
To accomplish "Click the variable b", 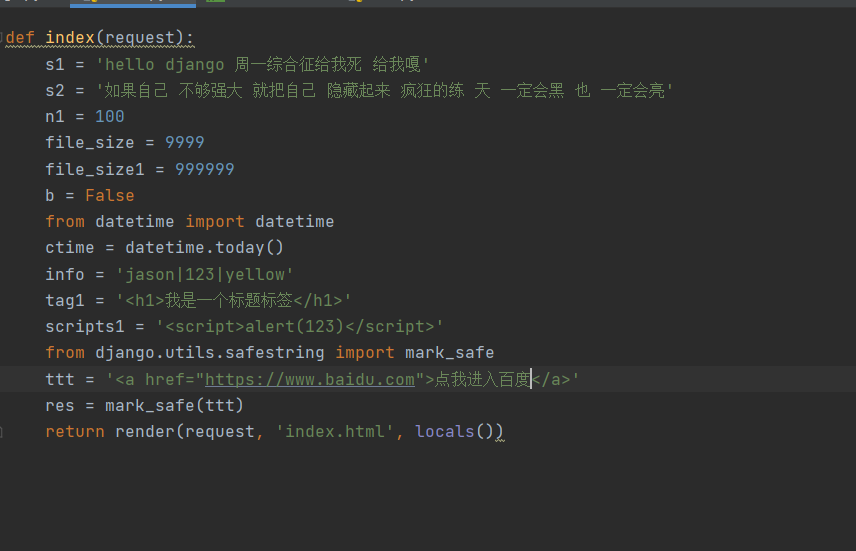I will (x=50, y=195).
